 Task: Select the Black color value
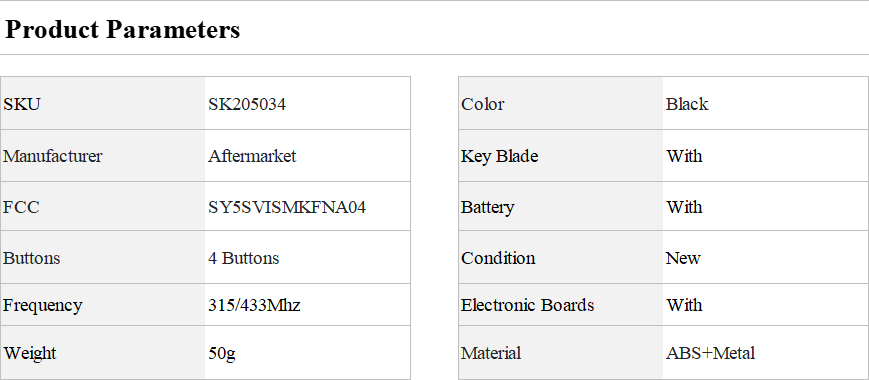click(687, 104)
